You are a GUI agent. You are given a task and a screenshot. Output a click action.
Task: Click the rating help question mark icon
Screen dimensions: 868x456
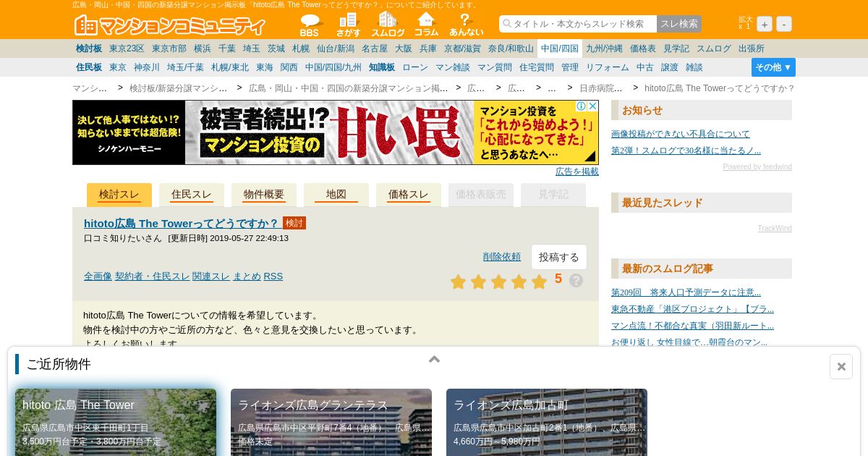[576, 280]
